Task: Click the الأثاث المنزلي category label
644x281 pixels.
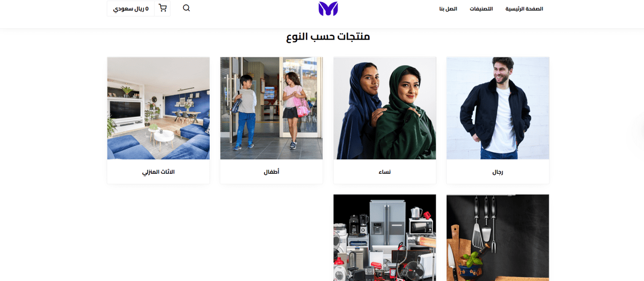Action: [x=158, y=172]
